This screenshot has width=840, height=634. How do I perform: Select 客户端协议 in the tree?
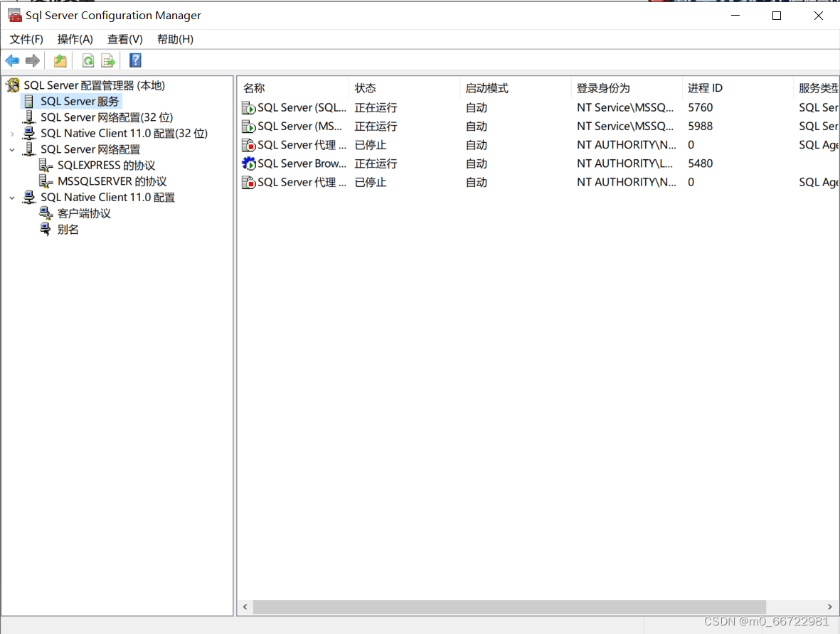pyautogui.click(x=84, y=213)
